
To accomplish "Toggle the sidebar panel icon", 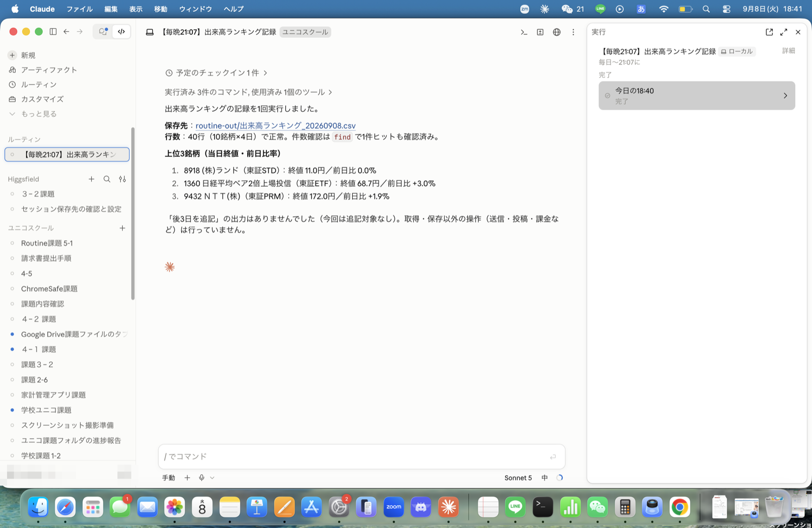I will click(53, 31).
